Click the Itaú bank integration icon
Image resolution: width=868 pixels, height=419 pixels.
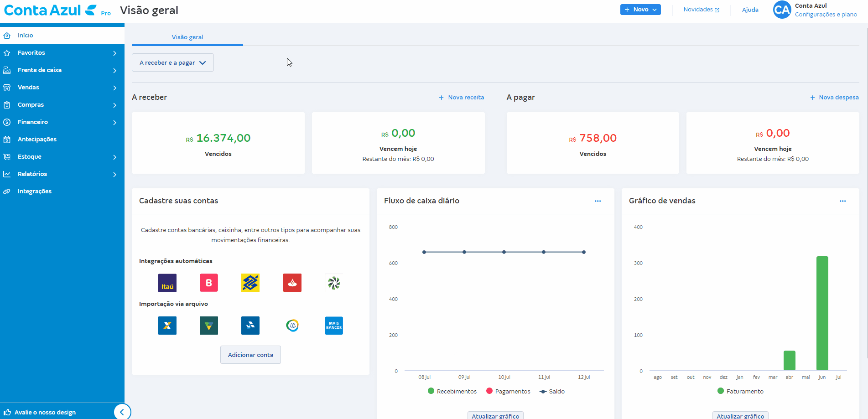(x=167, y=283)
